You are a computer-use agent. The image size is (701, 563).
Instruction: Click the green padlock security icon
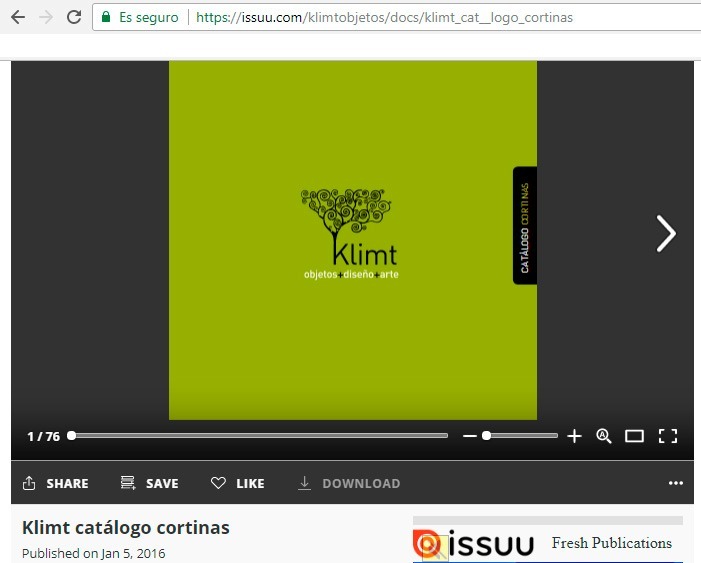coord(106,17)
